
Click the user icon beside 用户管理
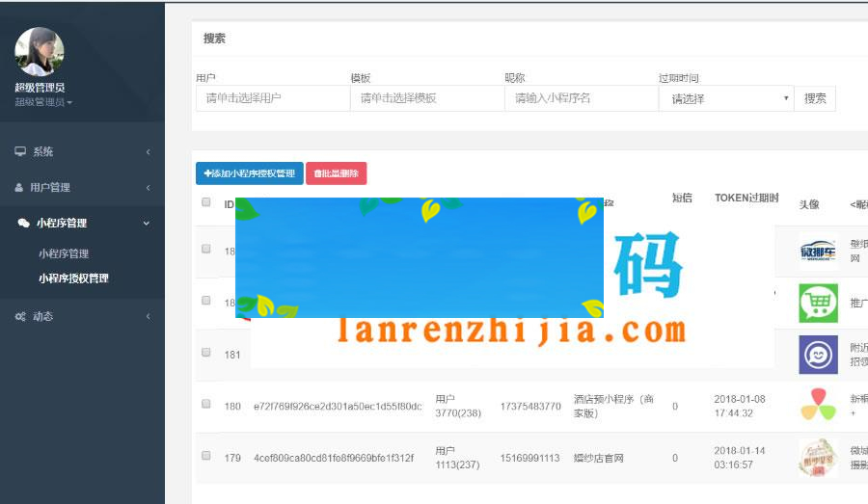[x=19, y=187]
